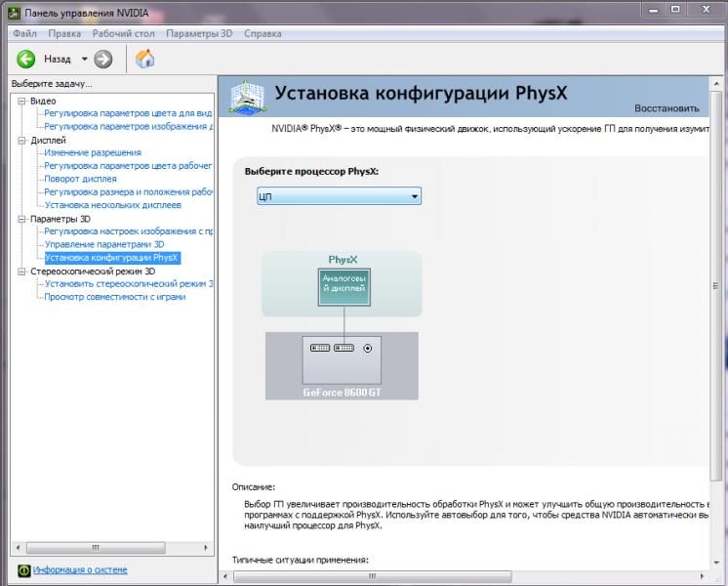Collapse the Стереоскопический режим 3D node
The width and height of the screenshot is (728, 586).
click(21, 272)
